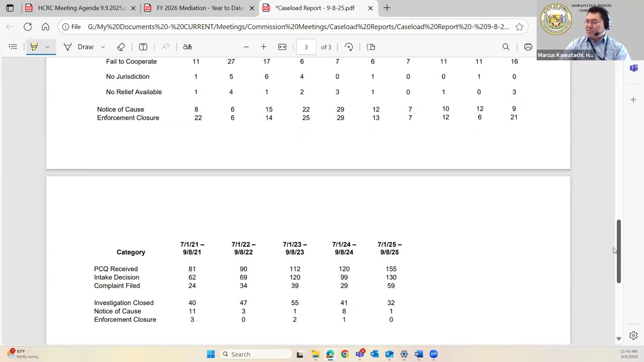644x362 pixels.
Task: Click the address bar file path
Action: point(298,27)
